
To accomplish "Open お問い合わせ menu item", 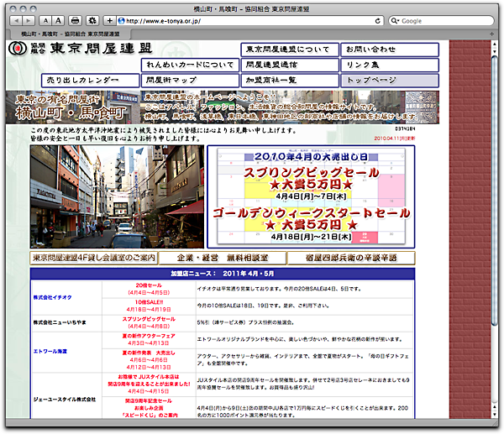I will point(390,50).
